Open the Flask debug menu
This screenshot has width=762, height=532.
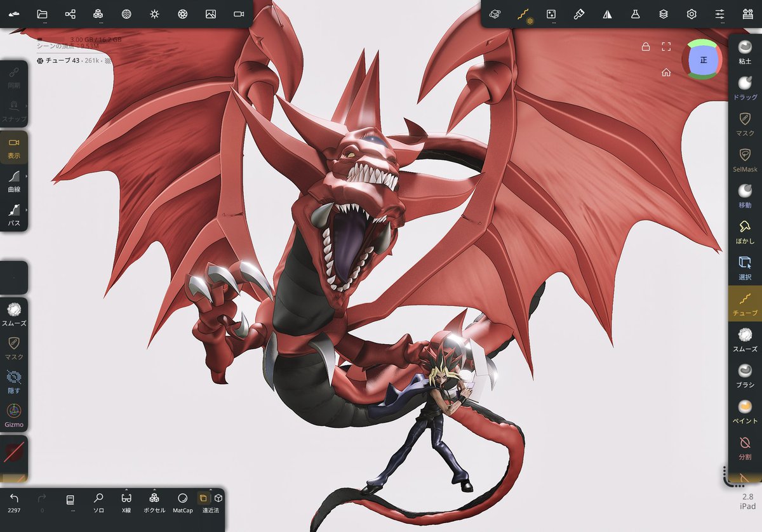[635, 14]
